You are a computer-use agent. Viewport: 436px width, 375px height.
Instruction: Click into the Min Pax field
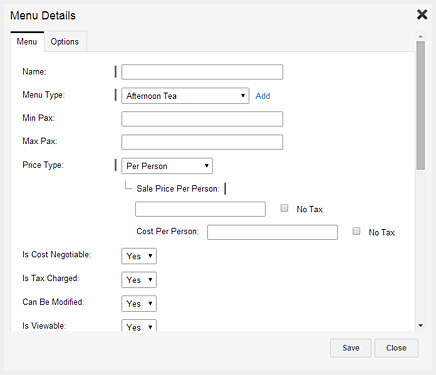tap(202, 119)
